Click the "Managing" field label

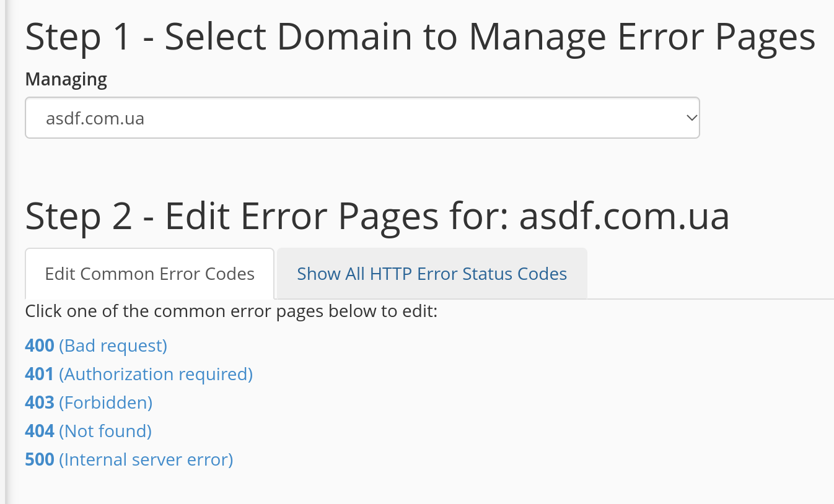(x=66, y=79)
